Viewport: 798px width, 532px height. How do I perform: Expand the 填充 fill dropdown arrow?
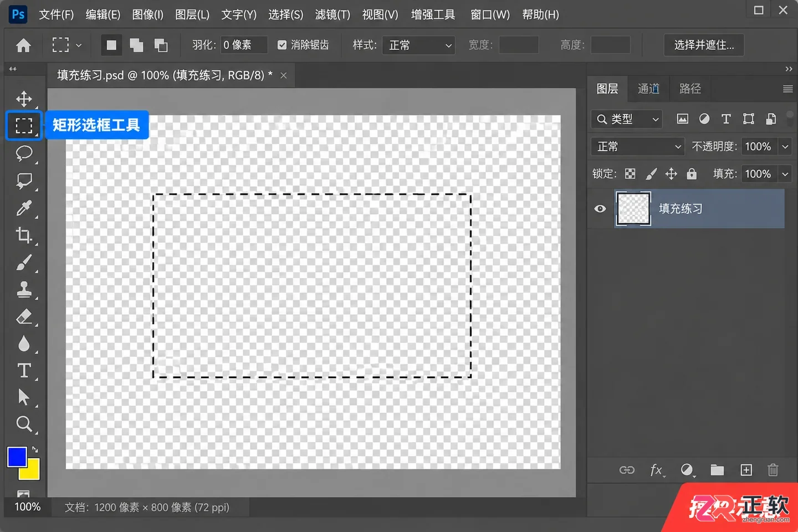coord(785,174)
